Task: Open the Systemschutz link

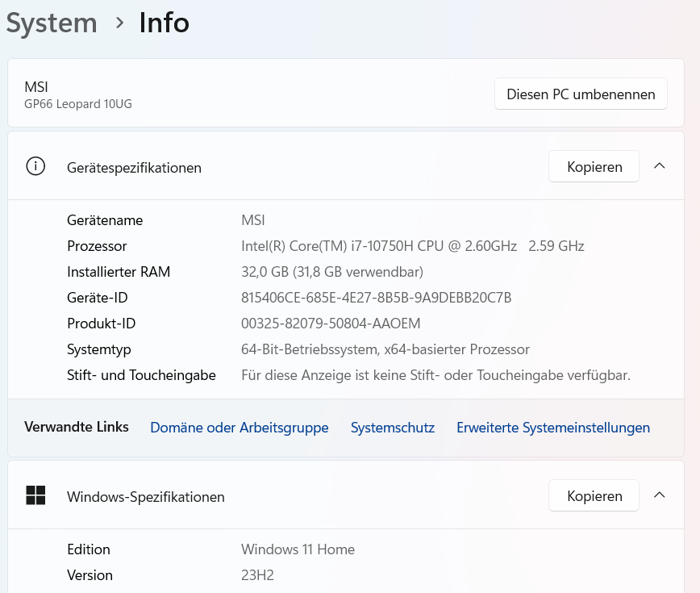Action: coord(393,428)
